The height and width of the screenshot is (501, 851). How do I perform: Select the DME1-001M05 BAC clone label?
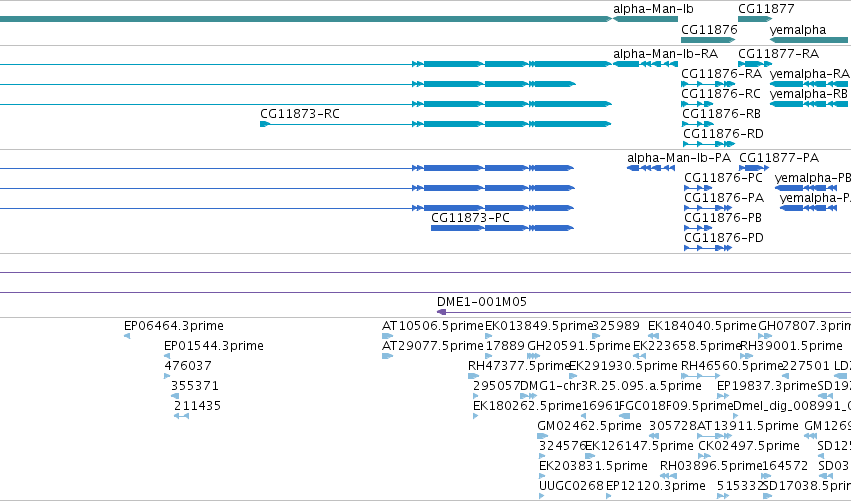coord(482,302)
